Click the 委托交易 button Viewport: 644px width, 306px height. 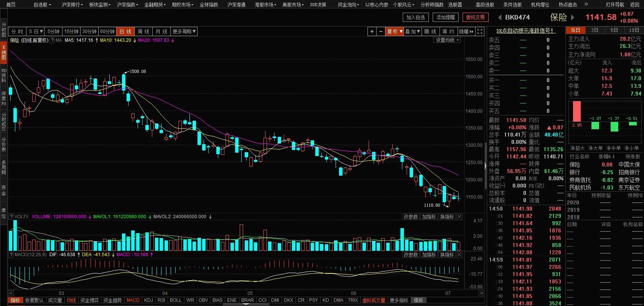click(x=476, y=17)
